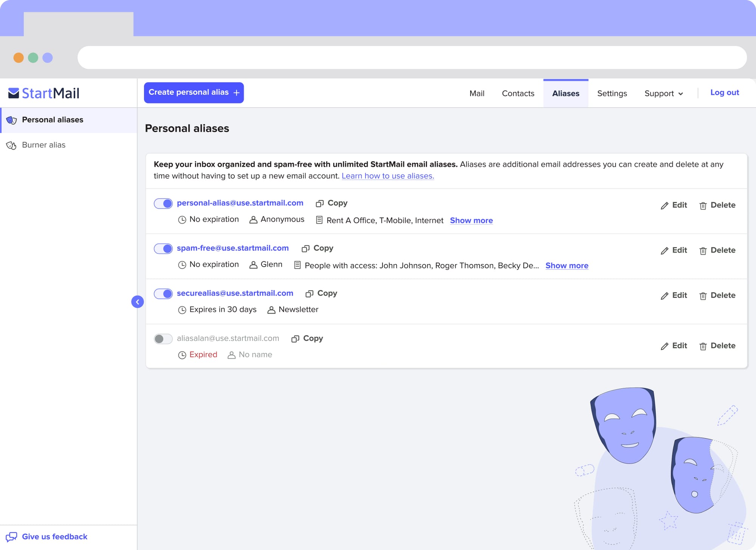Collapse the sidebar with the chevron button
The width and height of the screenshot is (756, 550).
click(x=138, y=302)
